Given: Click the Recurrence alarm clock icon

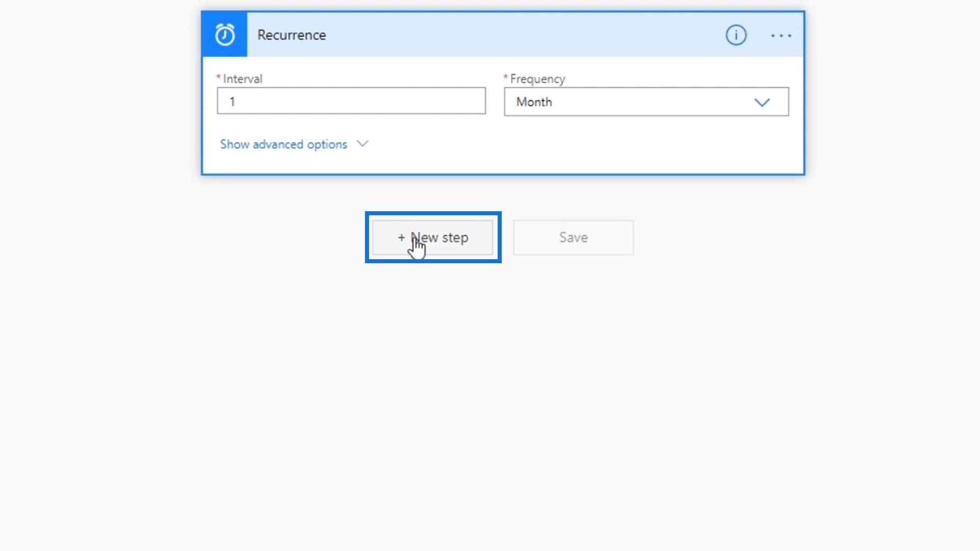Looking at the screenshot, I should click(x=225, y=35).
